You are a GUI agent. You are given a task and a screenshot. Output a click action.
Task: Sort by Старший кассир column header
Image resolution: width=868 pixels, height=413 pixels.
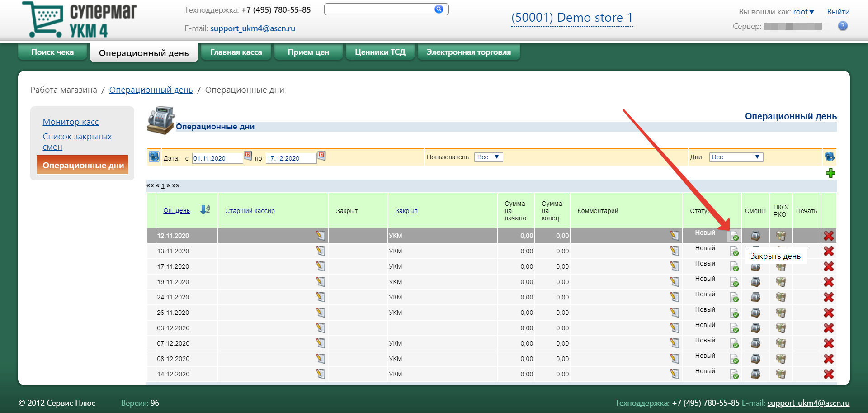(x=250, y=211)
